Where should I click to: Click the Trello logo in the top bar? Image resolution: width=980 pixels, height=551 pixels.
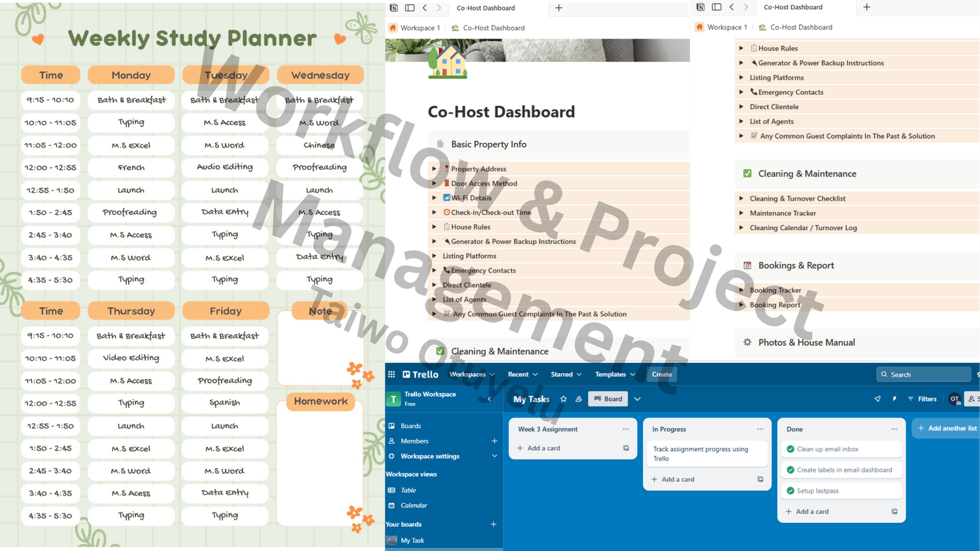[x=421, y=375]
